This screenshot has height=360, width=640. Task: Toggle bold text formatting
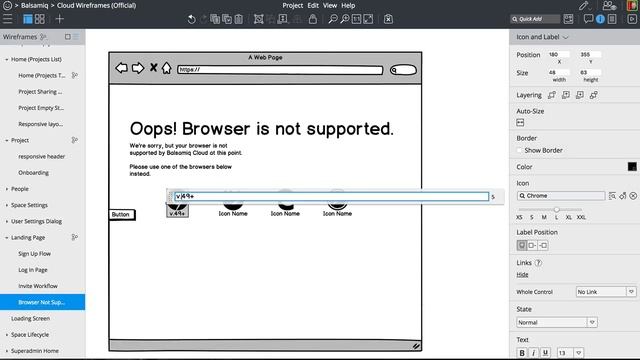click(522, 353)
